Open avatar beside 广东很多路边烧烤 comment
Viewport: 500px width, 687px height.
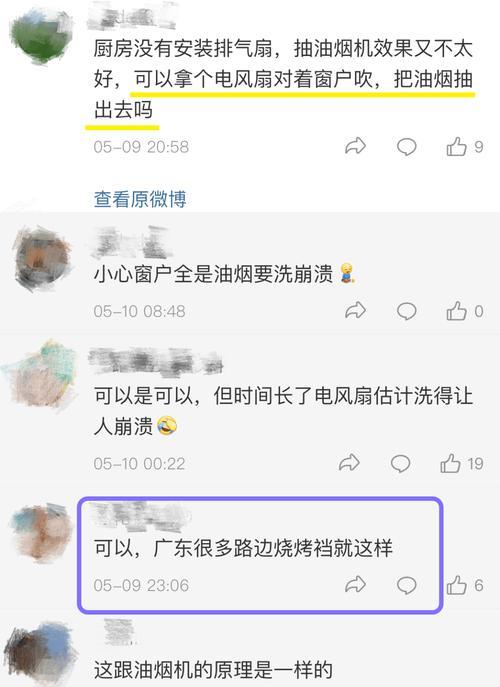click(41, 532)
